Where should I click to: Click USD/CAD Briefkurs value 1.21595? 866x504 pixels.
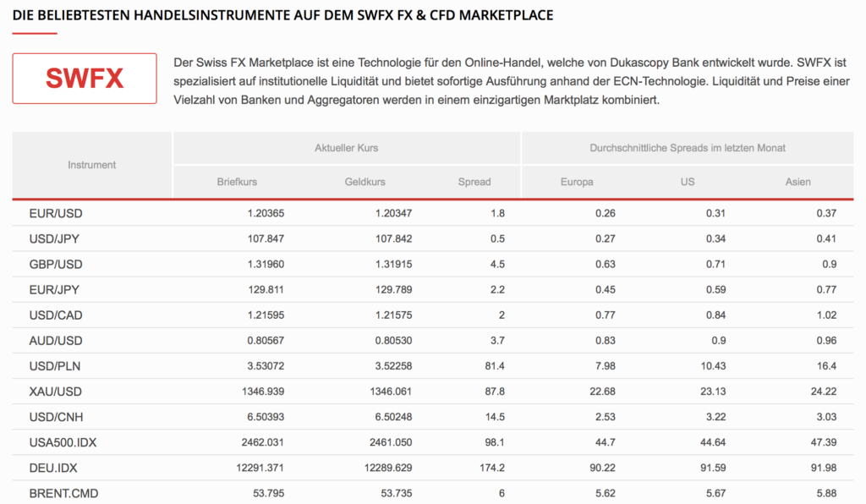(266, 315)
